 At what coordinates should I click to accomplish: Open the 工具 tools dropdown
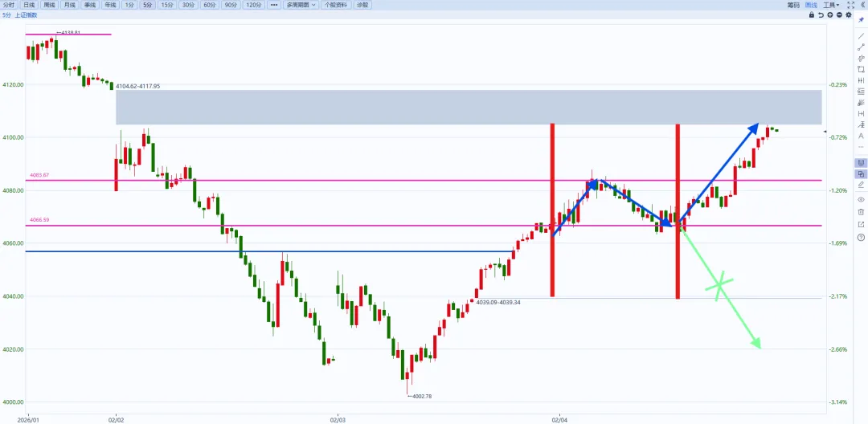[831, 5]
